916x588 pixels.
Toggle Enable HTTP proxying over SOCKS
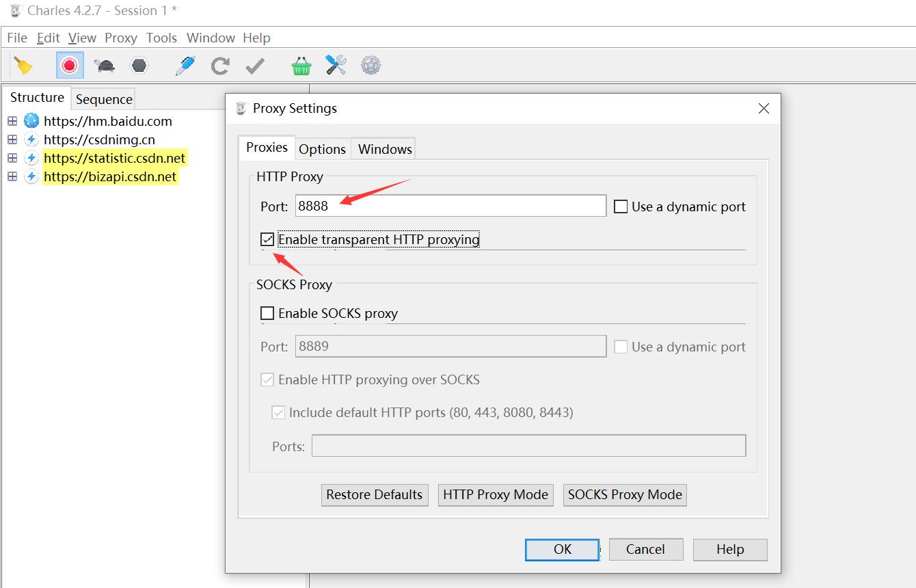point(267,379)
